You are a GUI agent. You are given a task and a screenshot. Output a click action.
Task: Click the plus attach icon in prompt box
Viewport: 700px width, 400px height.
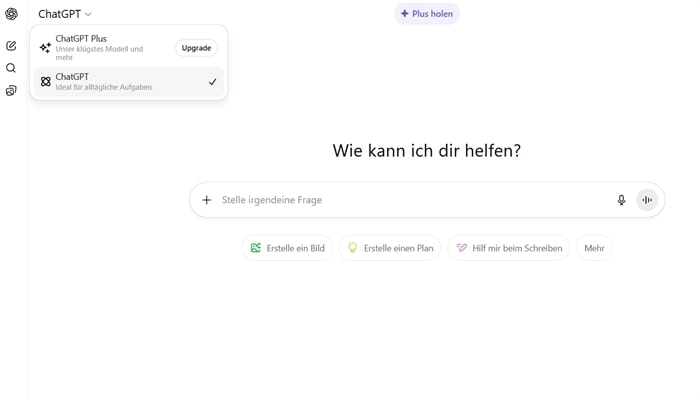coord(206,200)
